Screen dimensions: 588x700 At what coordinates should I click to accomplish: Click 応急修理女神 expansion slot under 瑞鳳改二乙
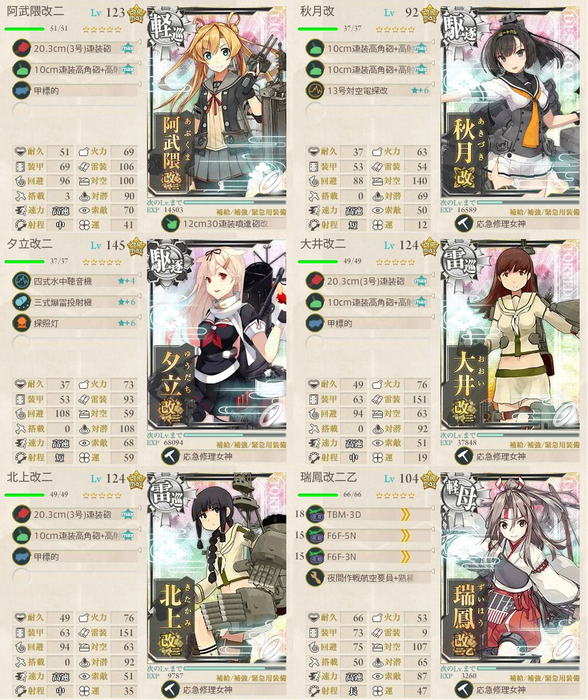(x=516, y=690)
